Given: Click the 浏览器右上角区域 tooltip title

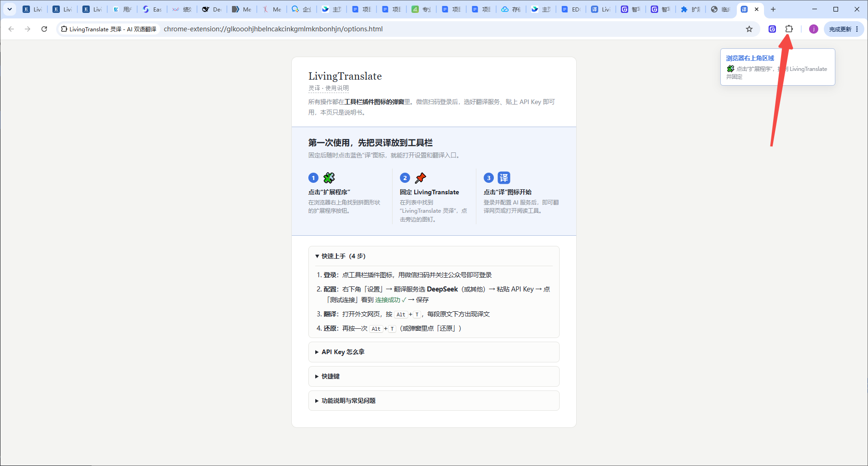Looking at the screenshot, I should tap(750, 58).
